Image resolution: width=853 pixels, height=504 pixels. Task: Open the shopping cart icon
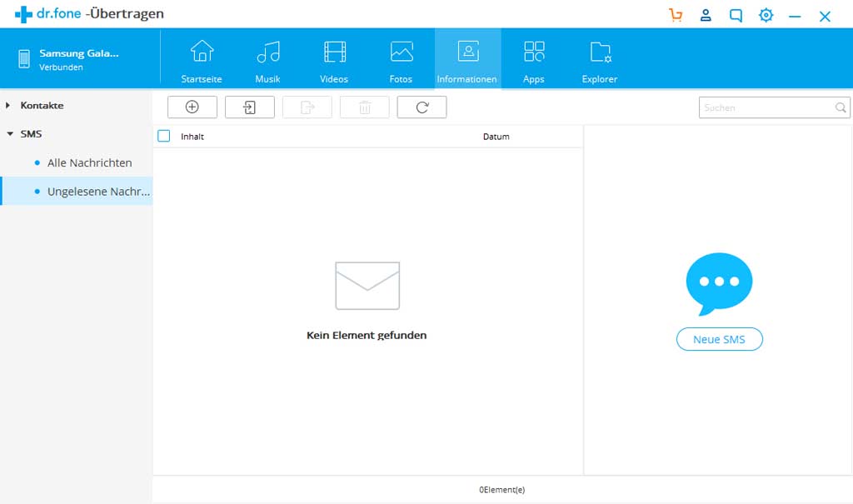676,15
